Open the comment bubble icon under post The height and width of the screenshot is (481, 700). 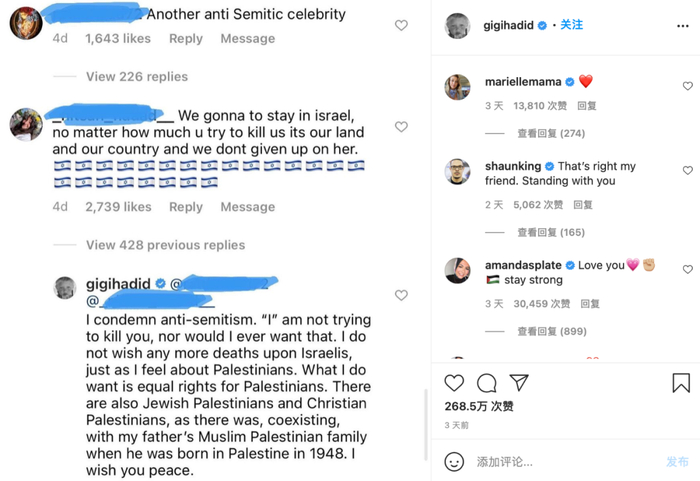tap(487, 383)
